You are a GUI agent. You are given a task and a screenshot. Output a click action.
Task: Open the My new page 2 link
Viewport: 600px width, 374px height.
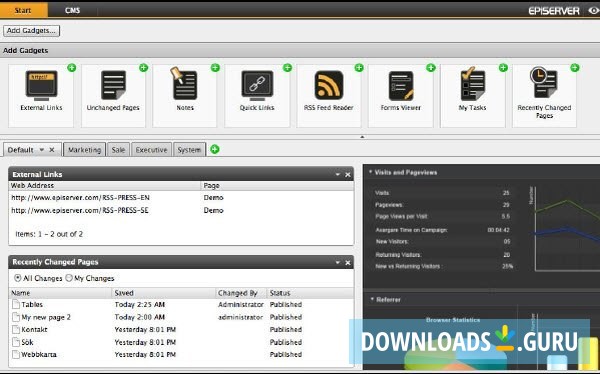pyautogui.click(x=46, y=317)
